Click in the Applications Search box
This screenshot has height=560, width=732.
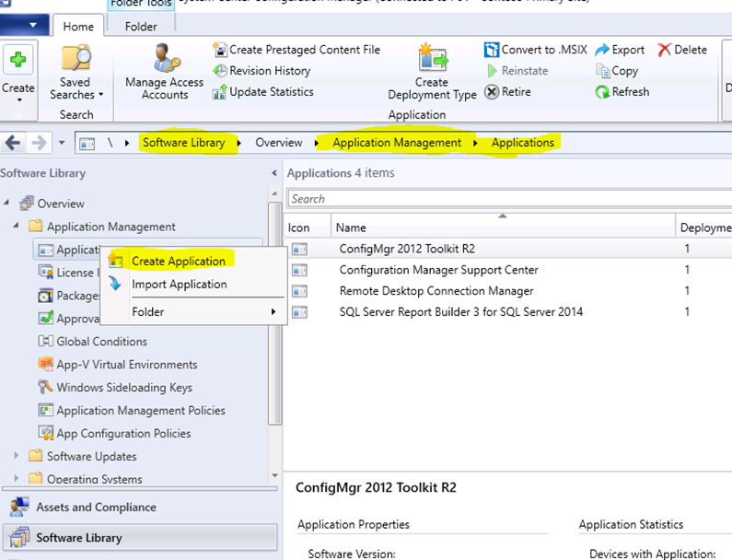coord(509,199)
